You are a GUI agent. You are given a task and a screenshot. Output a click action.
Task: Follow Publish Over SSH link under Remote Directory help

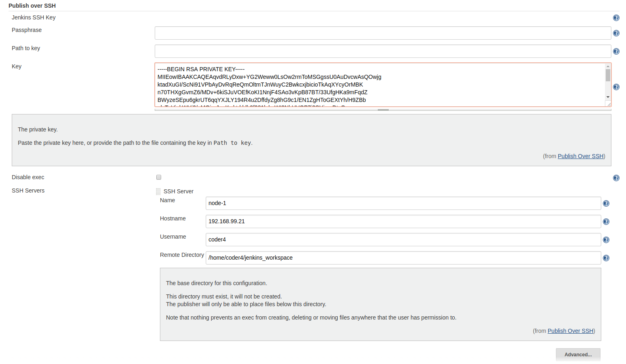point(570,331)
